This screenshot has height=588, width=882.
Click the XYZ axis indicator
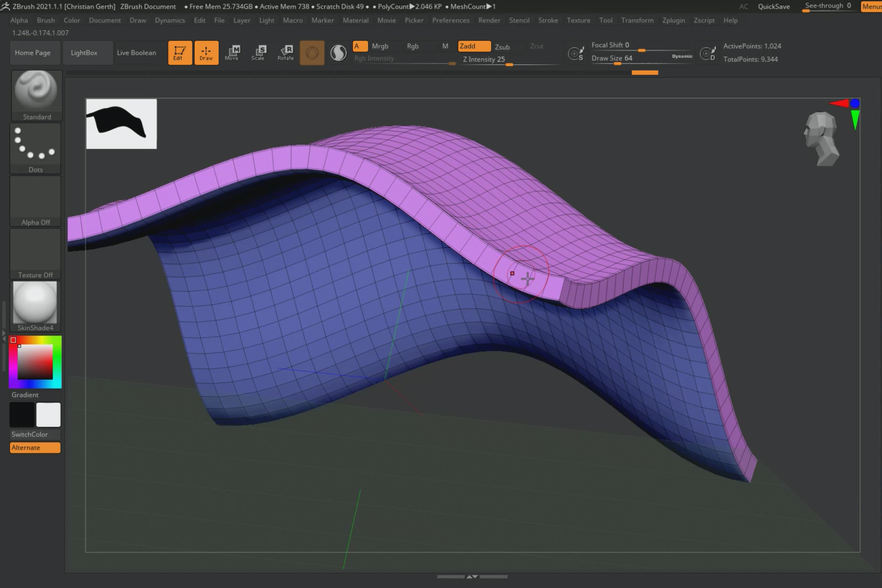[846, 113]
